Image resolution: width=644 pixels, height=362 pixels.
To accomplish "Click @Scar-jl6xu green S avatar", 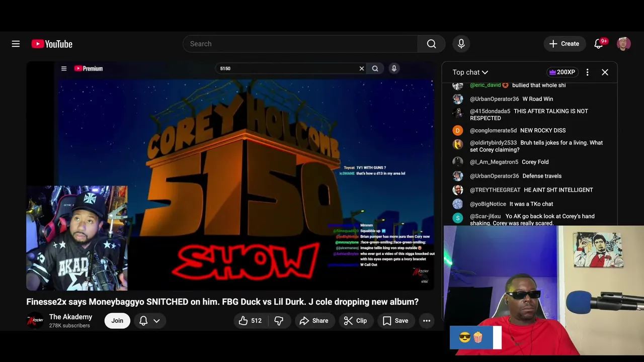I will click(x=457, y=218).
